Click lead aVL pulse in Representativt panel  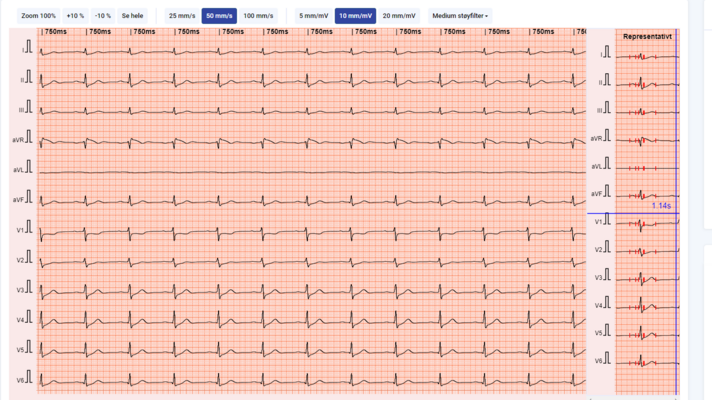pyautogui.click(x=607, y=163)
